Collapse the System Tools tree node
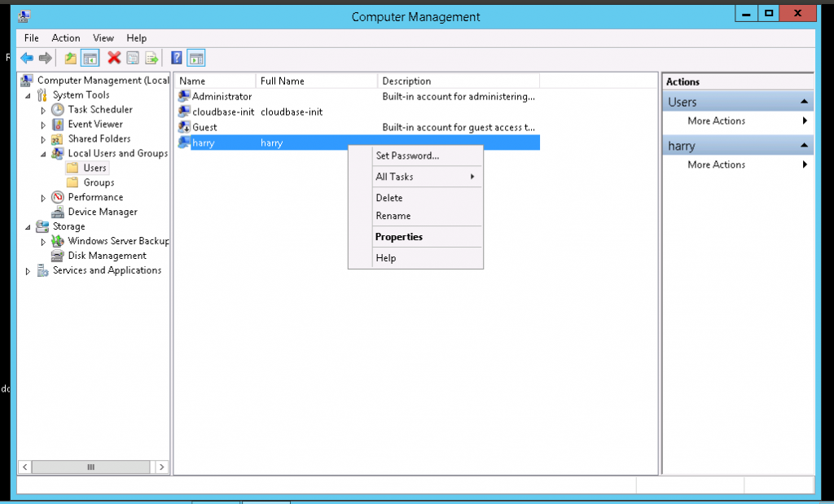This screenshot has width=834, height=504. [29, 96]
